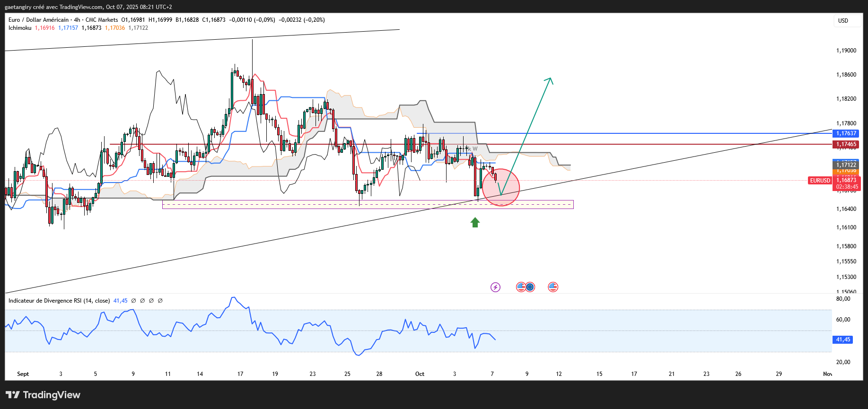The image size is (868, 409).
Task: Select the "Indicateur de Divergence RSI" legend title
Action: (59, 301)
